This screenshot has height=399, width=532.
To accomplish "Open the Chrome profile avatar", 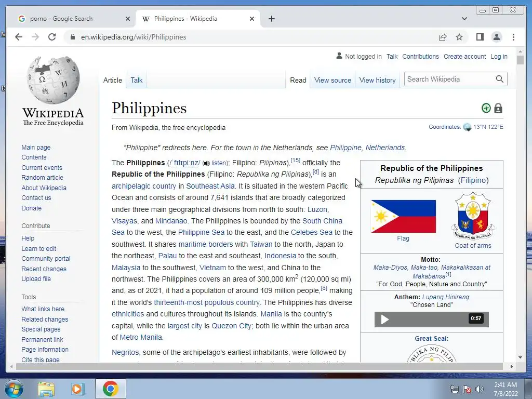I will pyautogui.click(x=497, y=37).
